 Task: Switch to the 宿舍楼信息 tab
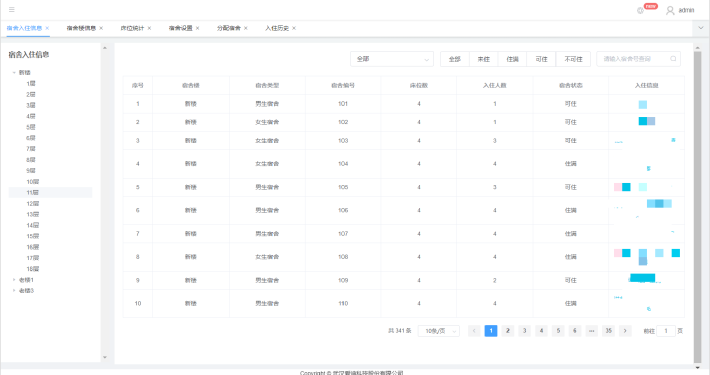coord(81,28)
